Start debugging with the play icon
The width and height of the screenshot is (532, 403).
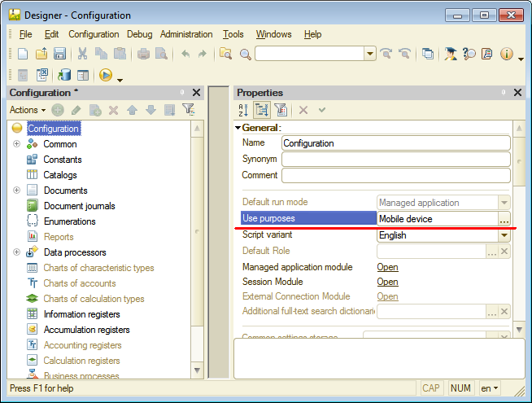pyautogui.click(x=106, y=75)
